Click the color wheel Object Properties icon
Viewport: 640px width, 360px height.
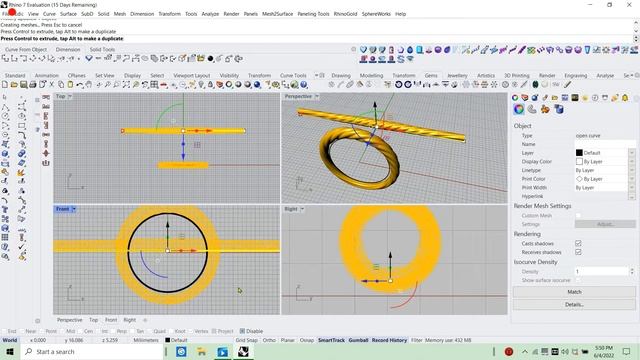pos(518,109)
